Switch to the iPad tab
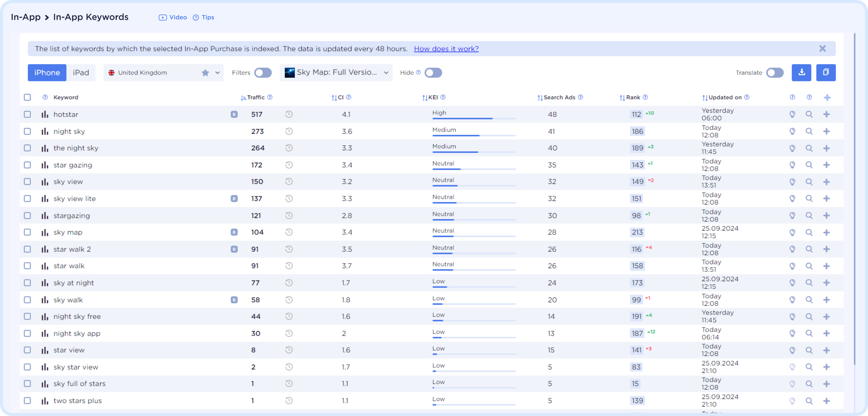 (x=81, y=72)
